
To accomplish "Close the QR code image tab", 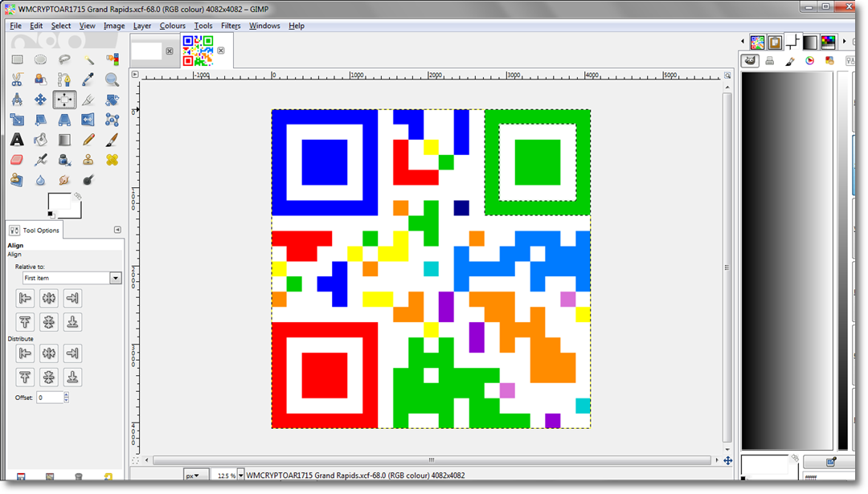I will point(221,51).
